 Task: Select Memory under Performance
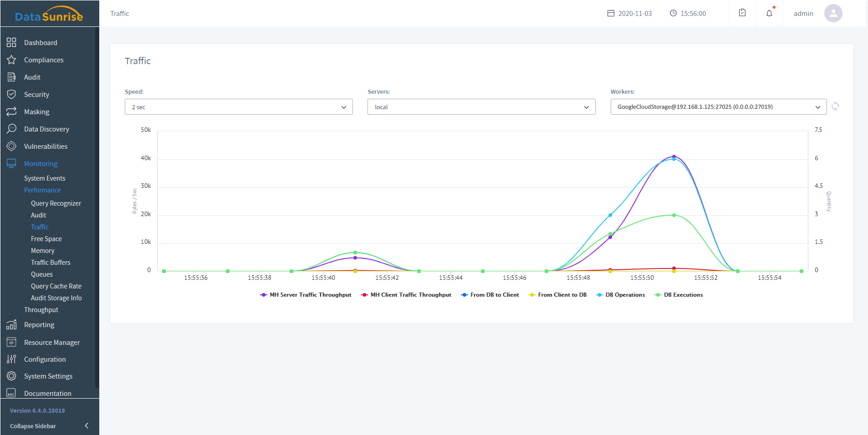point(43,251)
